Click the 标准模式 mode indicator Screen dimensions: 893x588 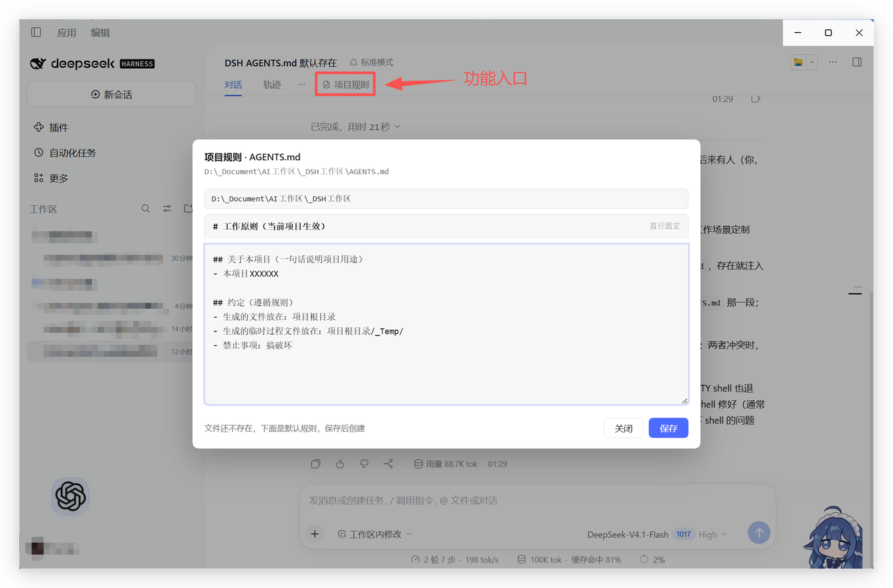click(372, 62)
